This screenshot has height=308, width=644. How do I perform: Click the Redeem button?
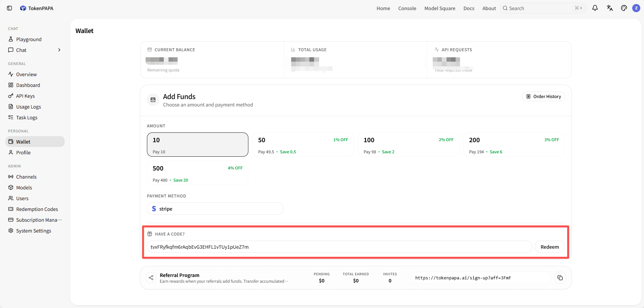(x=550, y=247)
